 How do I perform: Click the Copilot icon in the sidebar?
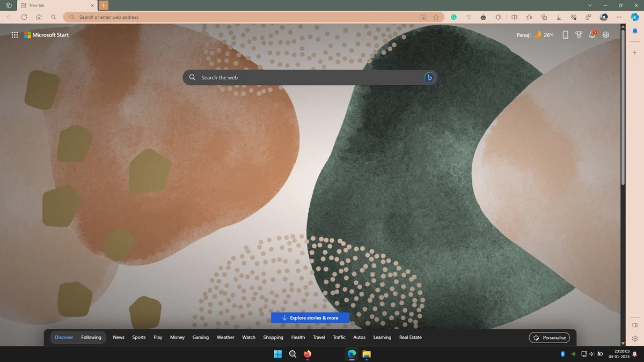click(x=635, y=17)
